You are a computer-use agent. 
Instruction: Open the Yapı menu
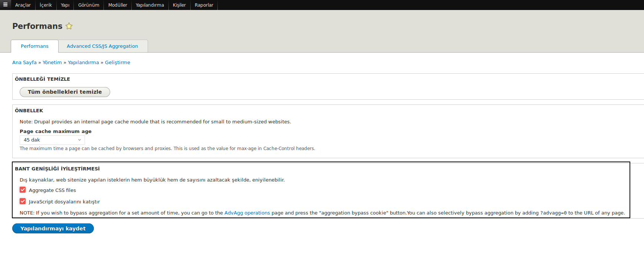65,5
